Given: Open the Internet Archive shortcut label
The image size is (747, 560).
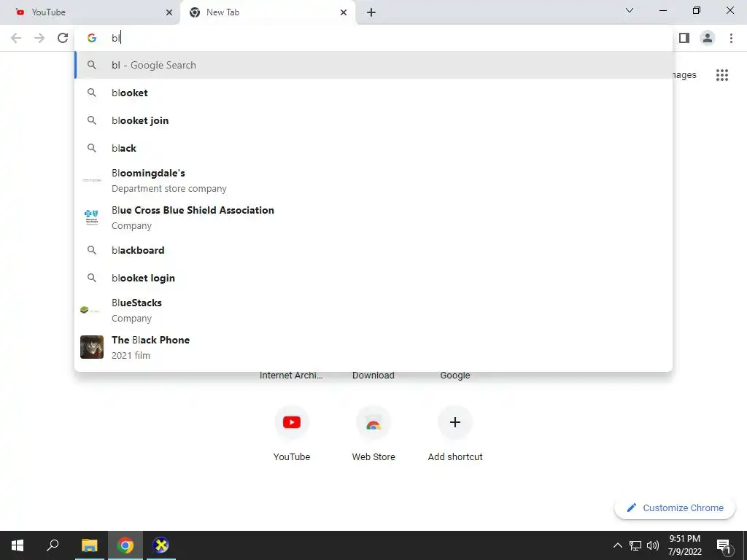Looking at the screenshot, I should [291, 376].
